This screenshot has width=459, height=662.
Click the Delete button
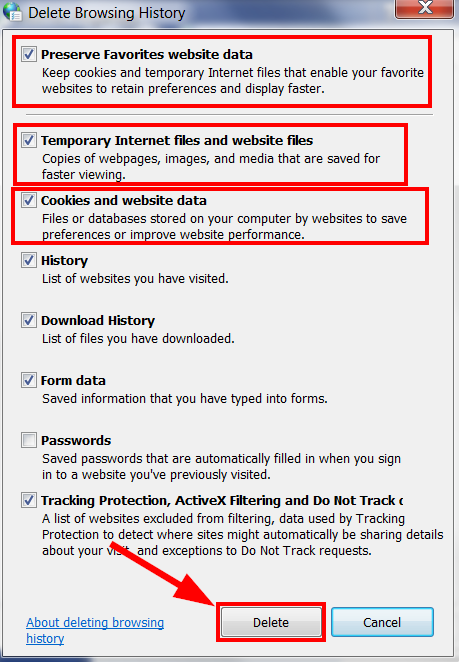click(271, 622)
